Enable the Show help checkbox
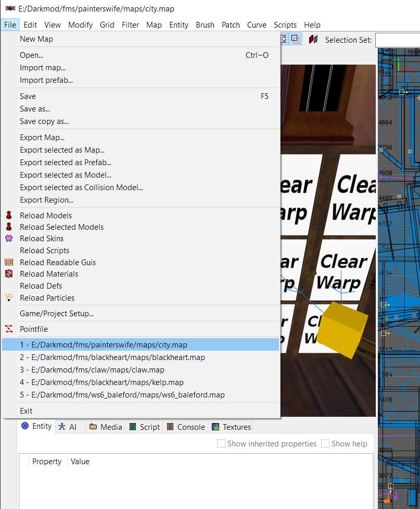 tap(325, 444)
